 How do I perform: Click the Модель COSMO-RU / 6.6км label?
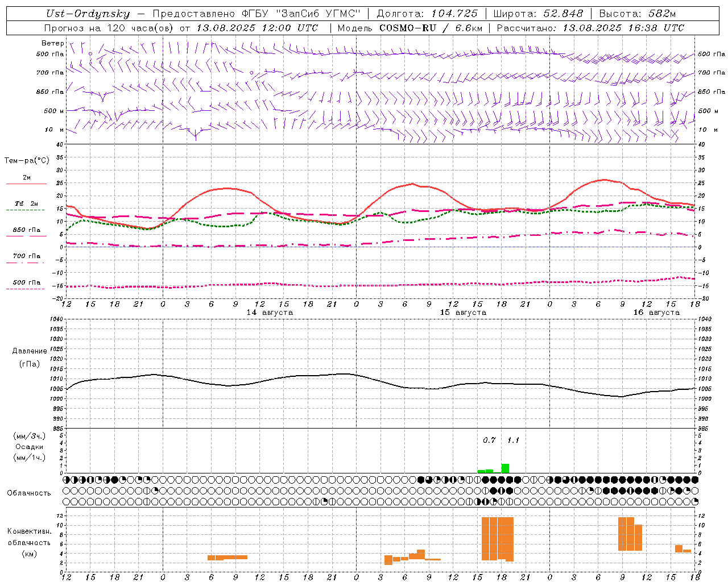[x=410, y=28]
